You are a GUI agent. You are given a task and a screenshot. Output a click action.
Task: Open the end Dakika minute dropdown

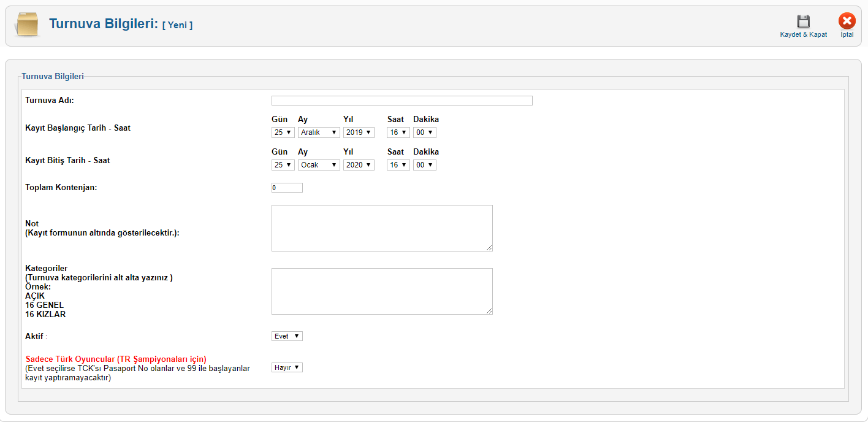pyautogui.click(x=424, y=165)
